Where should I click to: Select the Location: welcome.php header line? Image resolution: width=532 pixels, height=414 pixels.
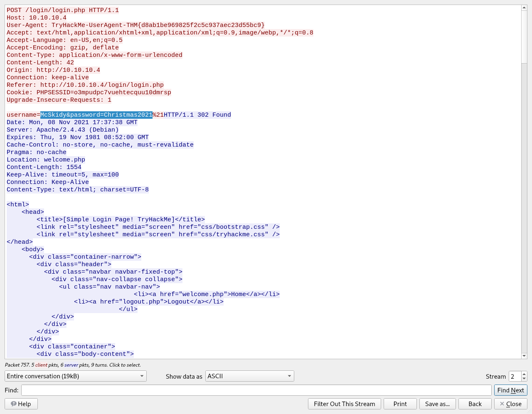(46, 160)
